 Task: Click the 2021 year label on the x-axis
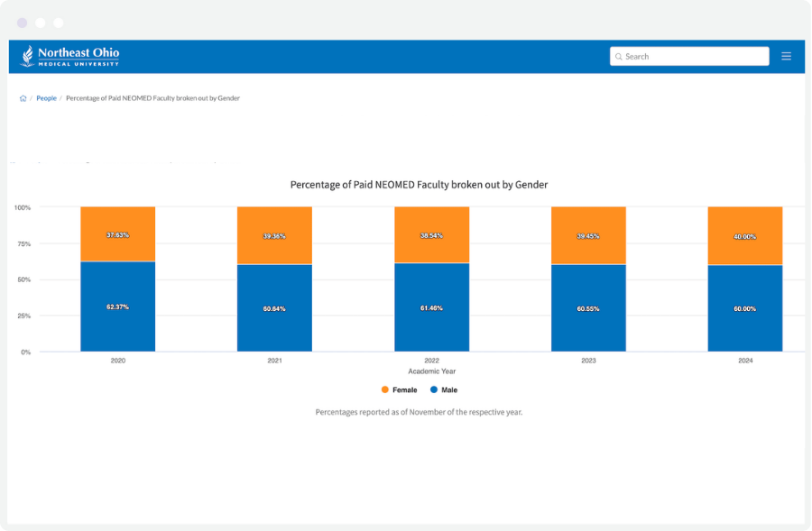(274, 360)
